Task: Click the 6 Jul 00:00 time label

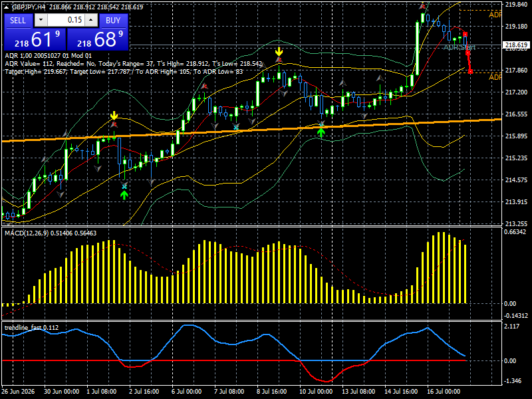Action: [187, 391]
